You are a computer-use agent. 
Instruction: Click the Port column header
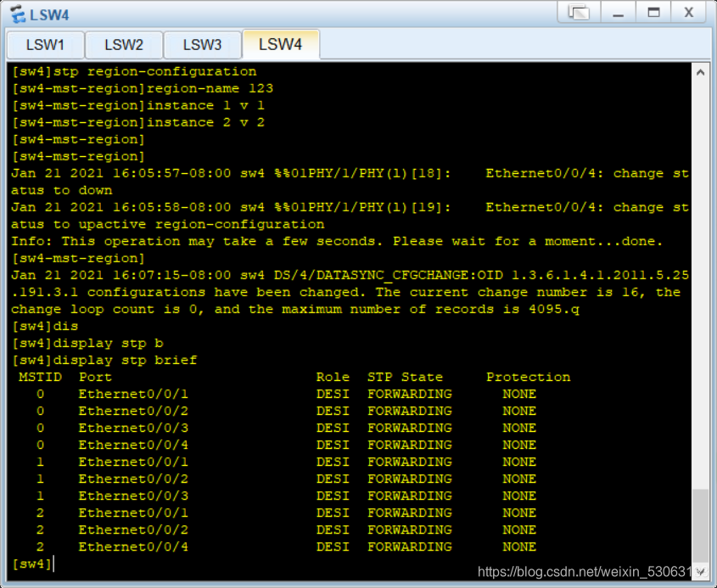tap(95, 378)
